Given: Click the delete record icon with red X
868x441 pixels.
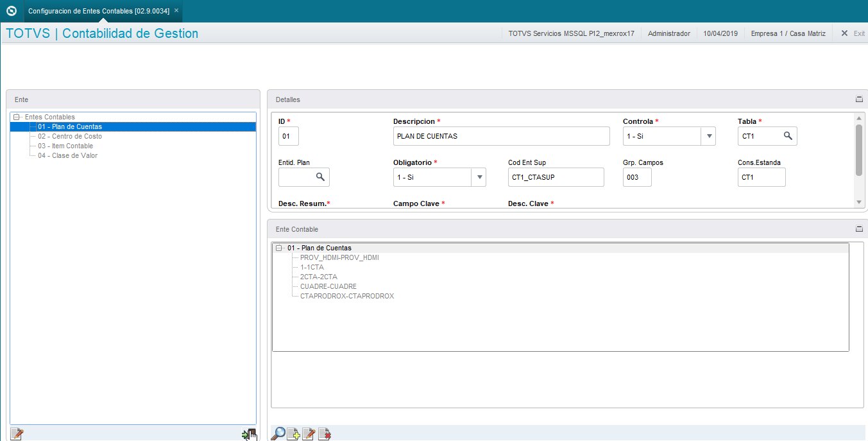Looking at the screenshot, I should click(325, 434).
